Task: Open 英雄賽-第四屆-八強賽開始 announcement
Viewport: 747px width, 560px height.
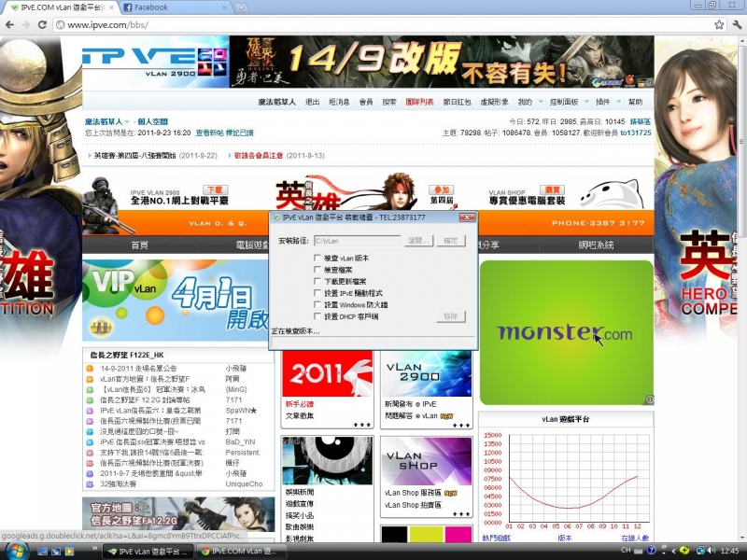Action: click(x=134, y=156)
